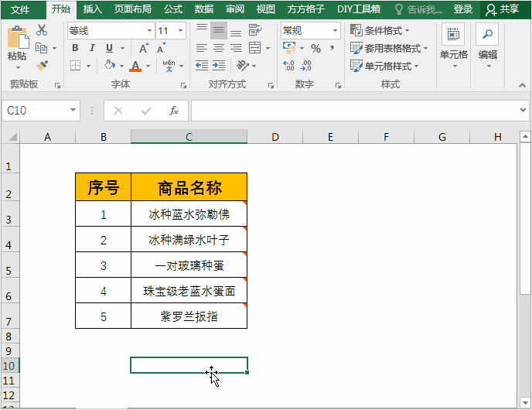Open the font size 11 dropdown
The width and height of the screenshot is (532, 410).
pos(180,31)
